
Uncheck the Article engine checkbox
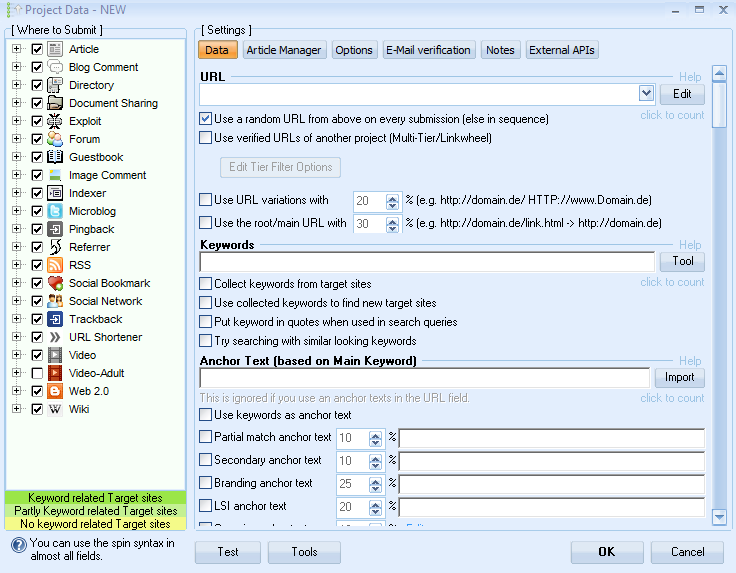click(37, 49)
